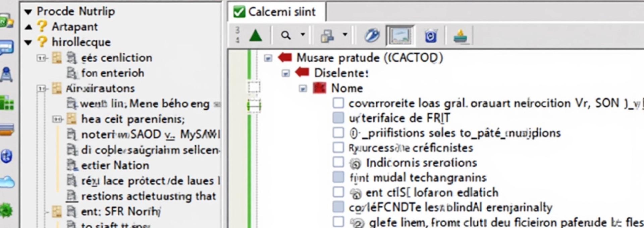Toggle the checkbox for urterifaice de FRIT
Viewport: 644px width, 228px height.
(x=338, y=118)
